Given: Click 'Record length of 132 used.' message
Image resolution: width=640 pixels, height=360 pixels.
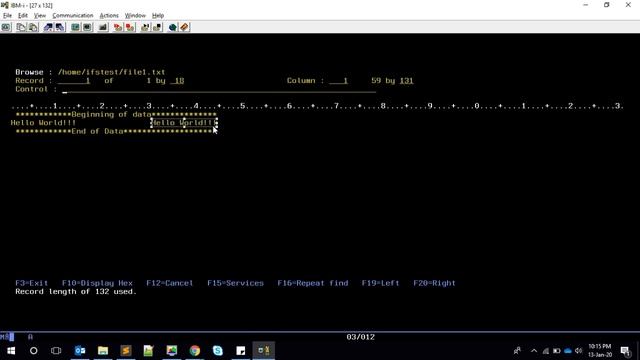Looking at the screenshot, I should coord(76,291).
